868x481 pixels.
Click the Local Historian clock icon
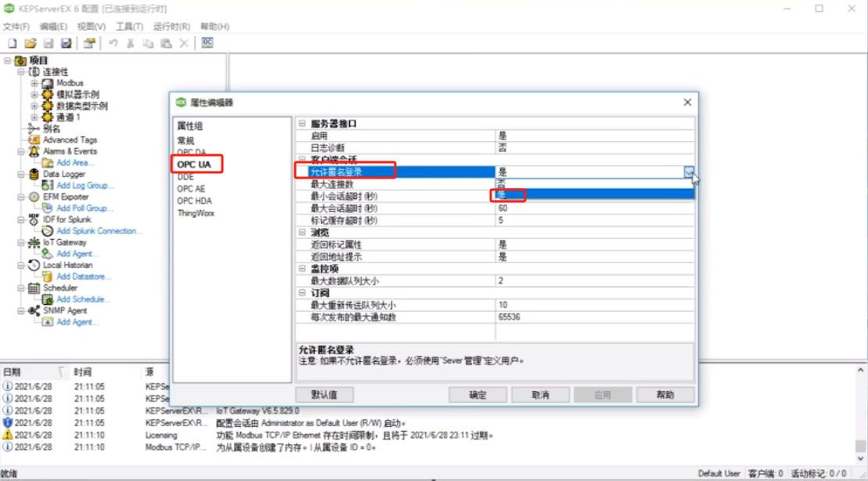tap(34, 266)
